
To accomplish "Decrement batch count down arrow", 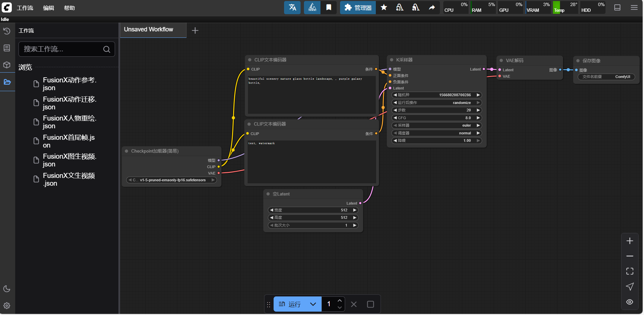I will point(340,308).
